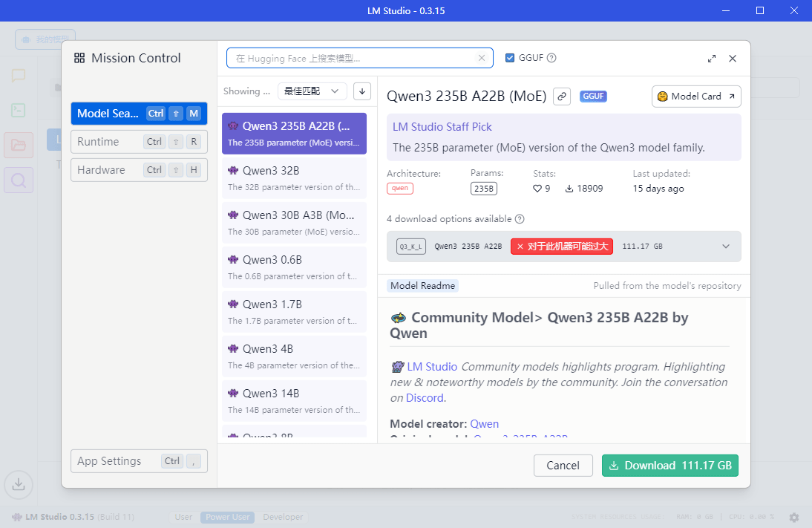Click the expand dialog arrows icon
812x528 pixels.
tap(712, 59)
